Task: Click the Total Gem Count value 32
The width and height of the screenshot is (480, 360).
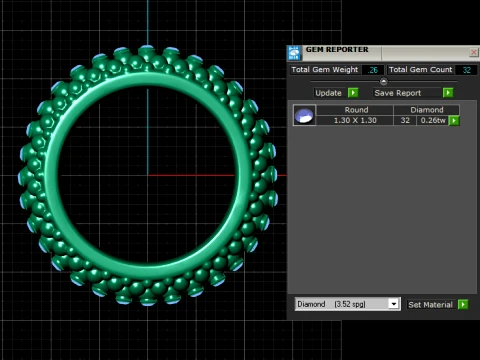Action: [x=466, y=70]
